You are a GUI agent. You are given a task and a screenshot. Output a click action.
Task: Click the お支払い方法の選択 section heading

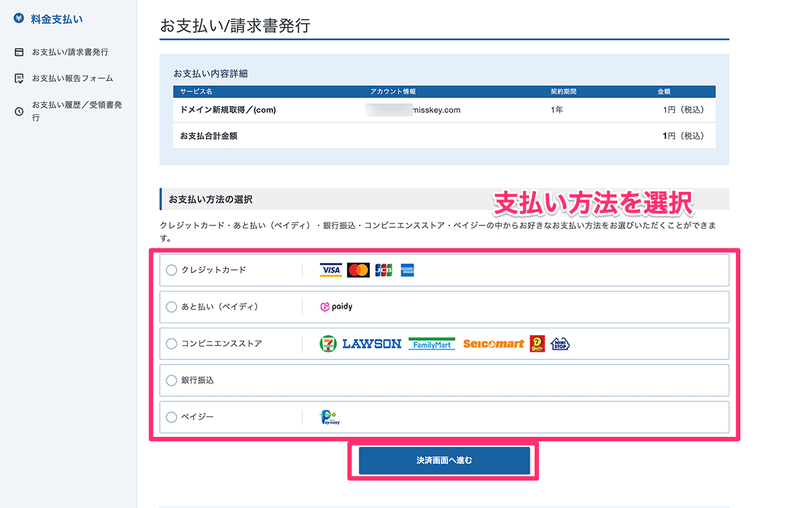pos(211,199)
